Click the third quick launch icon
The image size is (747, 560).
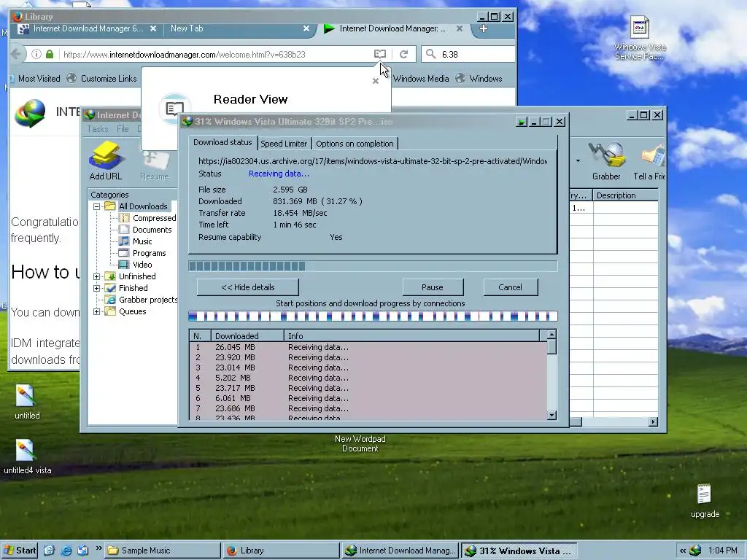pos(83,551)
